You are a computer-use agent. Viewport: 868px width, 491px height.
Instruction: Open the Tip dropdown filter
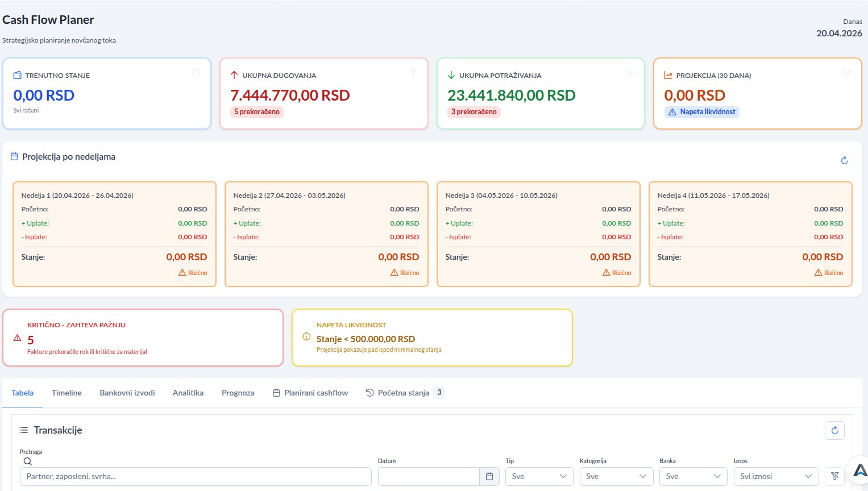pos(539,476)
